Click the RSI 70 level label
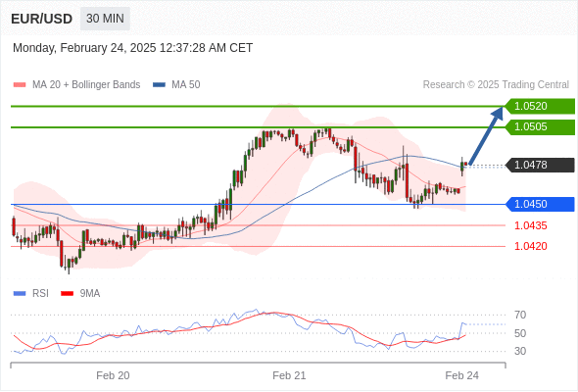 coord(520,315)
